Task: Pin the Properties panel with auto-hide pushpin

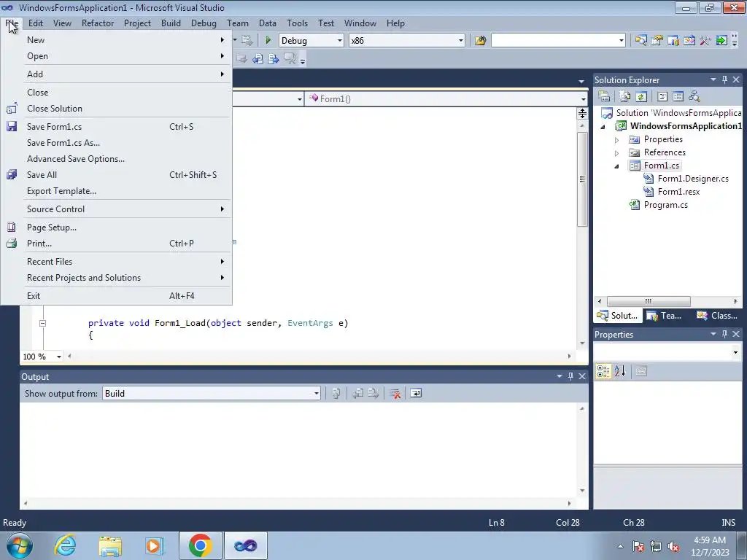Action: 724,334
